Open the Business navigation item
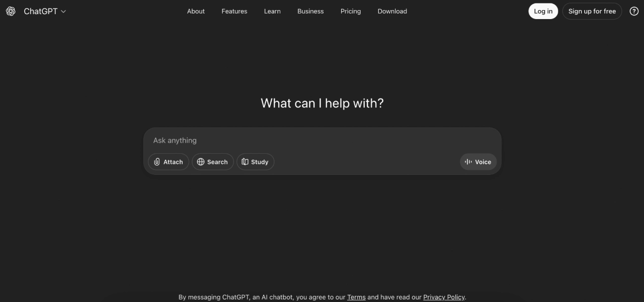This screenshot has width=644, height=302. pos(310,11)
